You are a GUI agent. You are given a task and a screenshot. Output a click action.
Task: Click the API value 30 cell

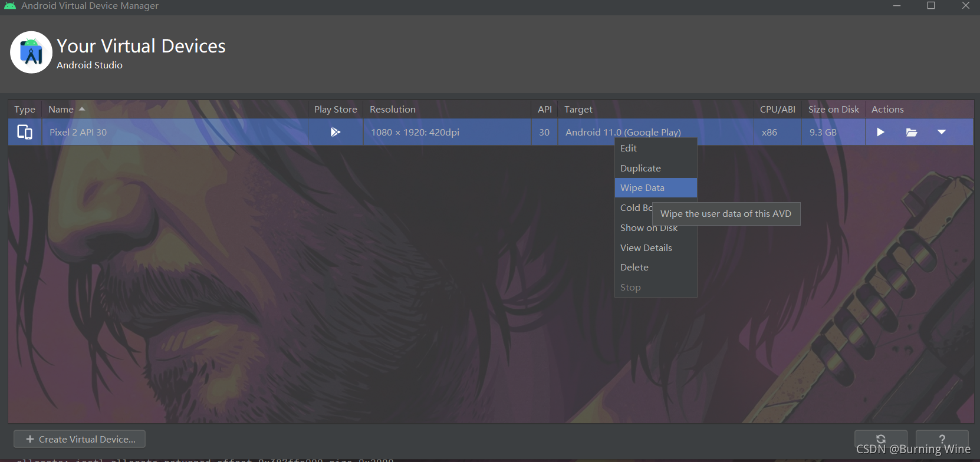(x=544, y=132)
